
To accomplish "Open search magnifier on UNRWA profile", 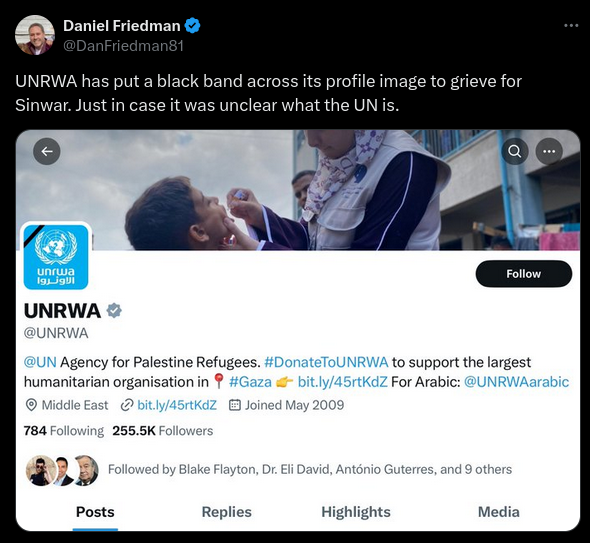I will coord(515,151).
